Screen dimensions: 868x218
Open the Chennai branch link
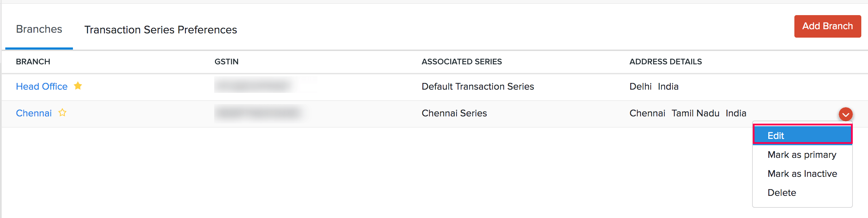click(34, 113)
